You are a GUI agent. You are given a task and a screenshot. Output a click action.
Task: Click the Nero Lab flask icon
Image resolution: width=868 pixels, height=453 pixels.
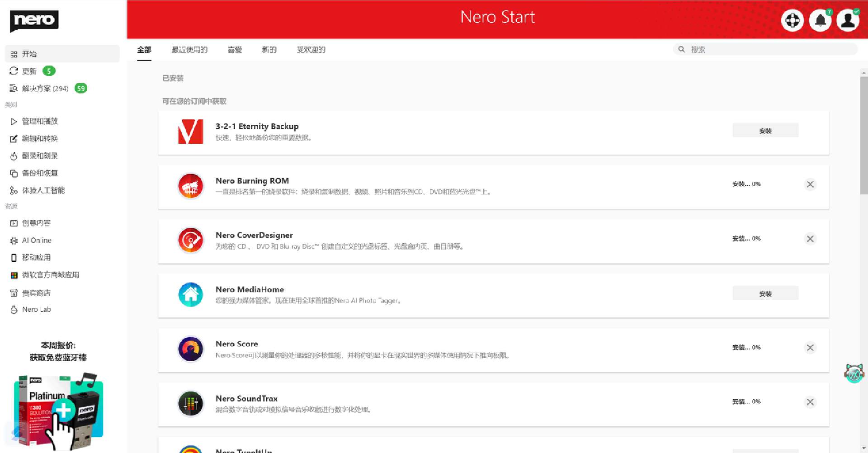[x=14, y=310]
